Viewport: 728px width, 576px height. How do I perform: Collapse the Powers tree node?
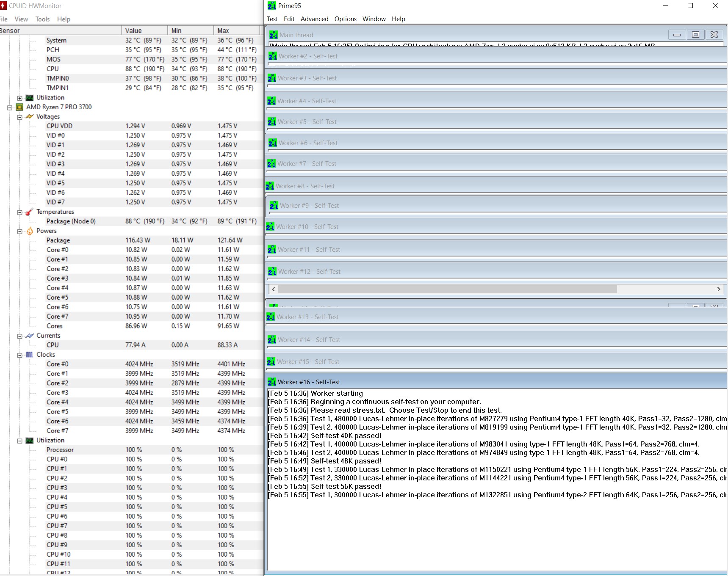19,231
